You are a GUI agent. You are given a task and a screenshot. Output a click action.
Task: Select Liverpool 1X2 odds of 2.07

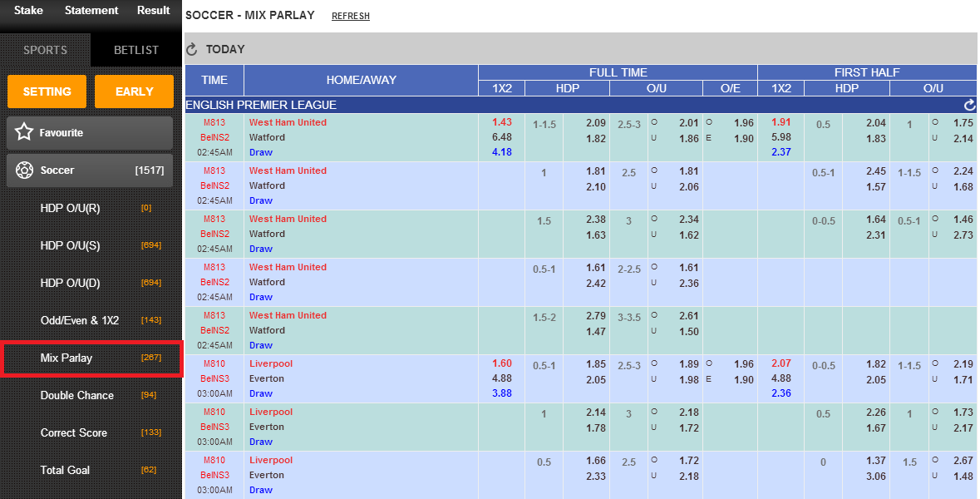click(x=781, y=363)
